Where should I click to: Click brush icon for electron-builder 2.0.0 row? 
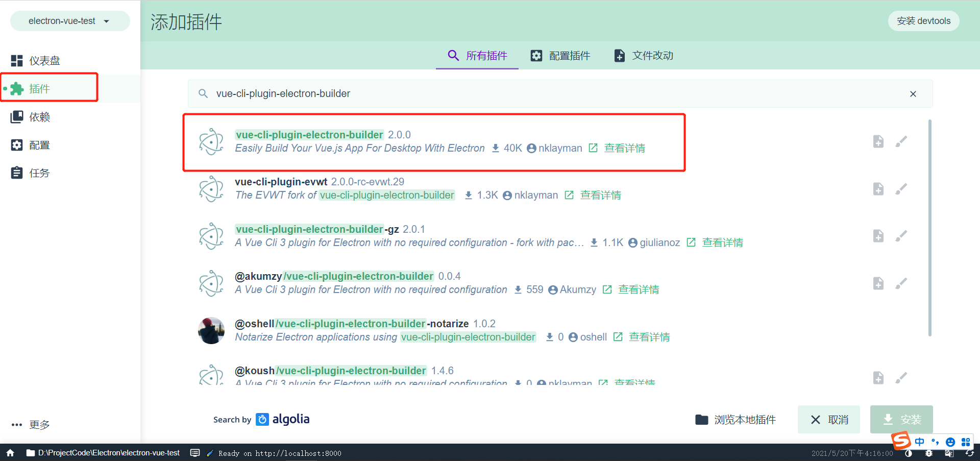pos(901,141)
